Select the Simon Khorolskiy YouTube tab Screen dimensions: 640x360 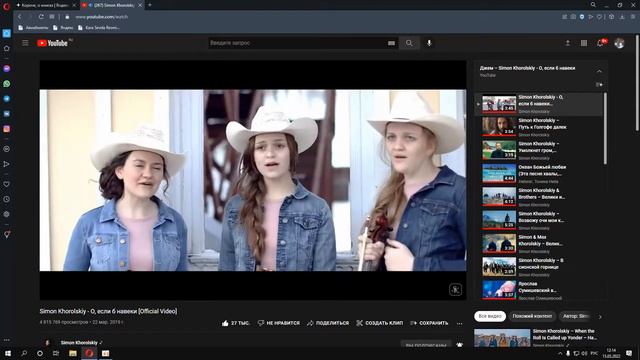(x=111, y=5)
